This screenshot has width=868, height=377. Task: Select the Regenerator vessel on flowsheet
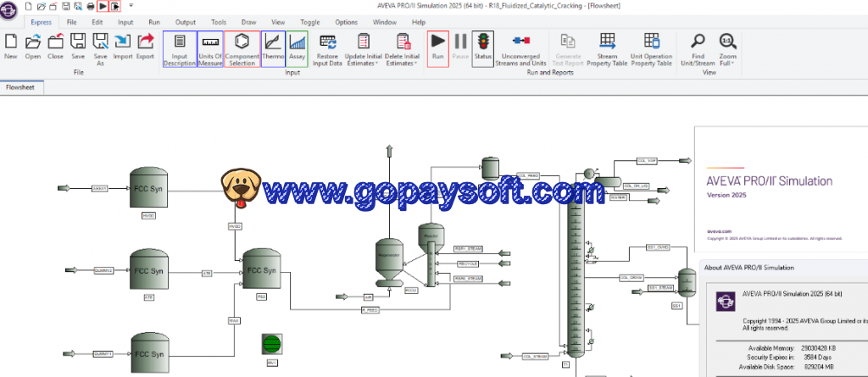(x=389, y=263)
